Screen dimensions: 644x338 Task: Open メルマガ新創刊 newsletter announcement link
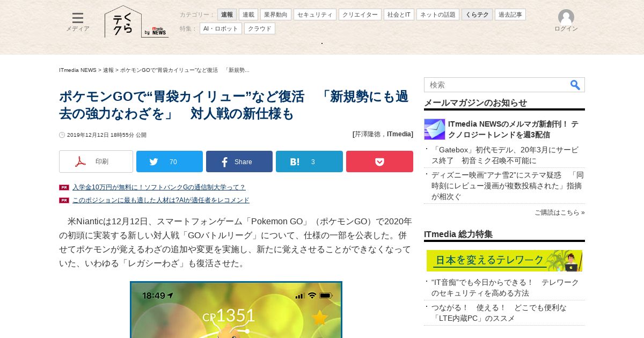(x=513, y=129)
